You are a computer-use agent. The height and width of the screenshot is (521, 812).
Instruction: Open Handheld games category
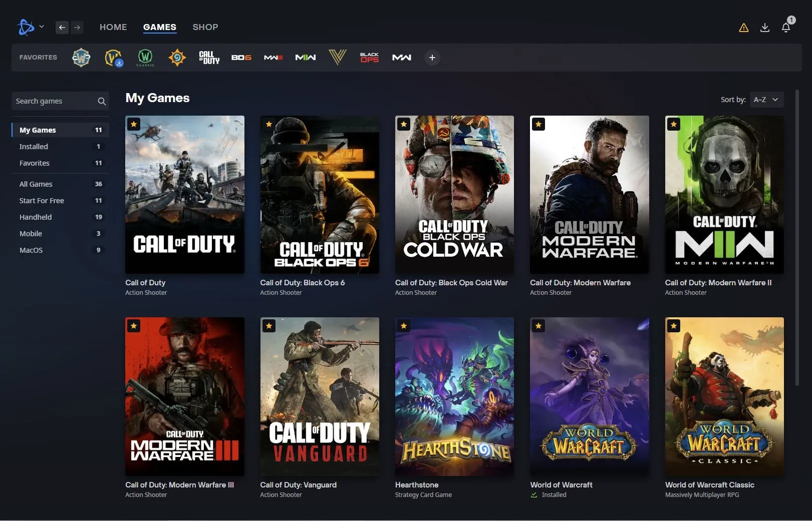(x=60, y=217)
